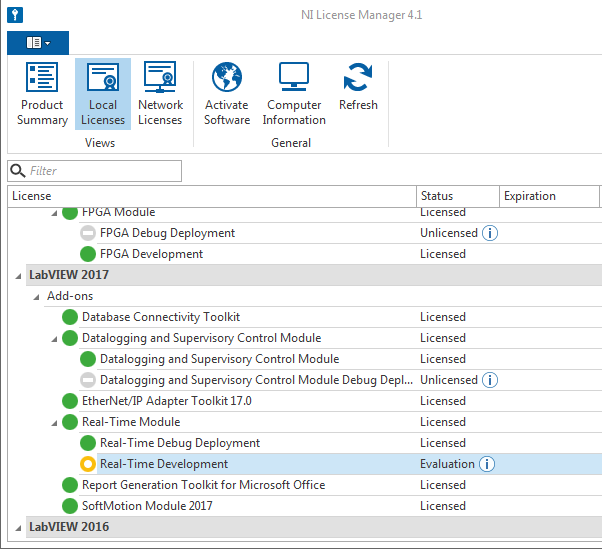Click the magnifier search icon

18,171
